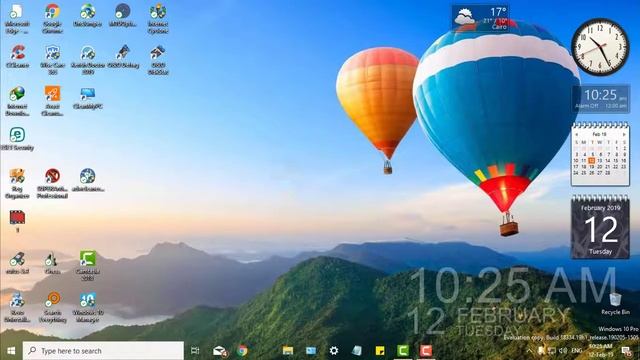Open the Recycle Bin on the desktop
This screenshot has height=360, width=640.
point(615,303)
